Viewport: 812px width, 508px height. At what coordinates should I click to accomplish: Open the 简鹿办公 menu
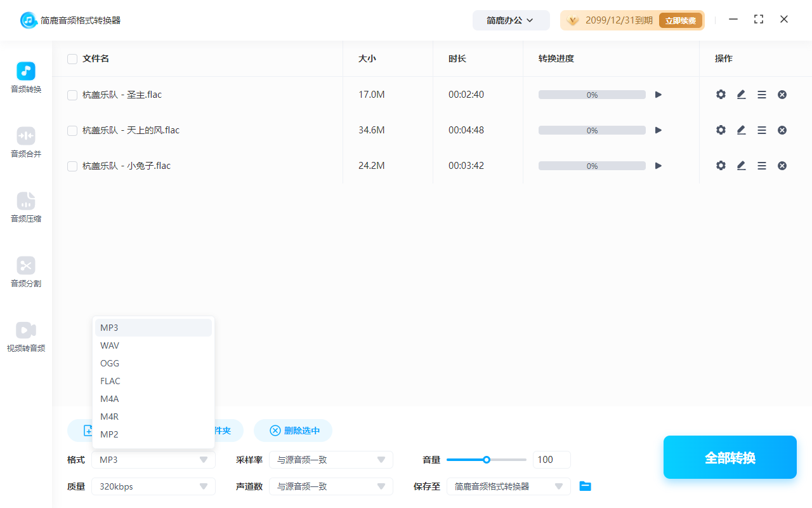tap(511, 20)
